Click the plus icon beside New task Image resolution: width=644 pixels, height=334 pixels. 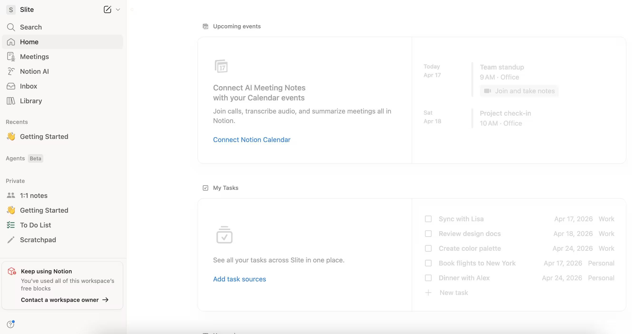pos(428,293)
